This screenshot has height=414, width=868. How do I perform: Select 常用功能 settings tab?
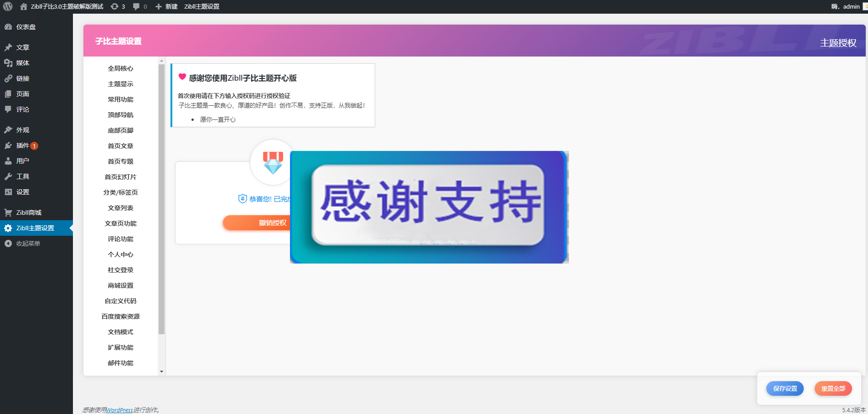(120, 99)
